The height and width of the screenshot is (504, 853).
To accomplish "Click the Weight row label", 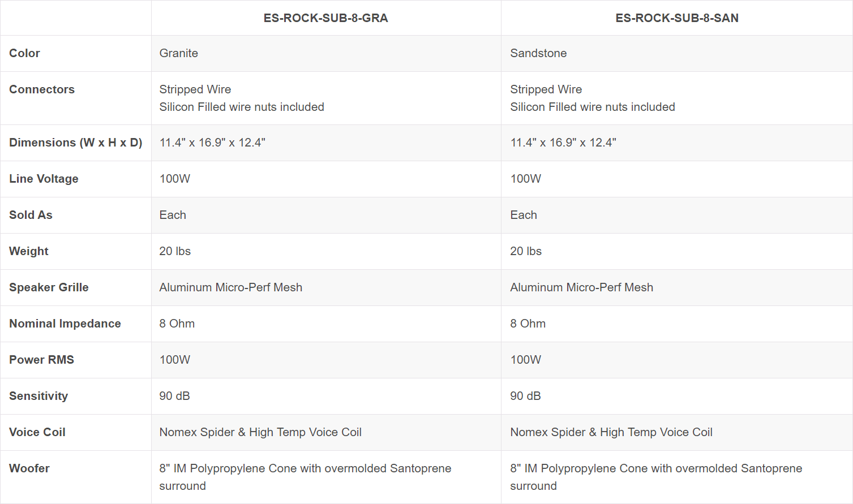I will pos(29,251).
